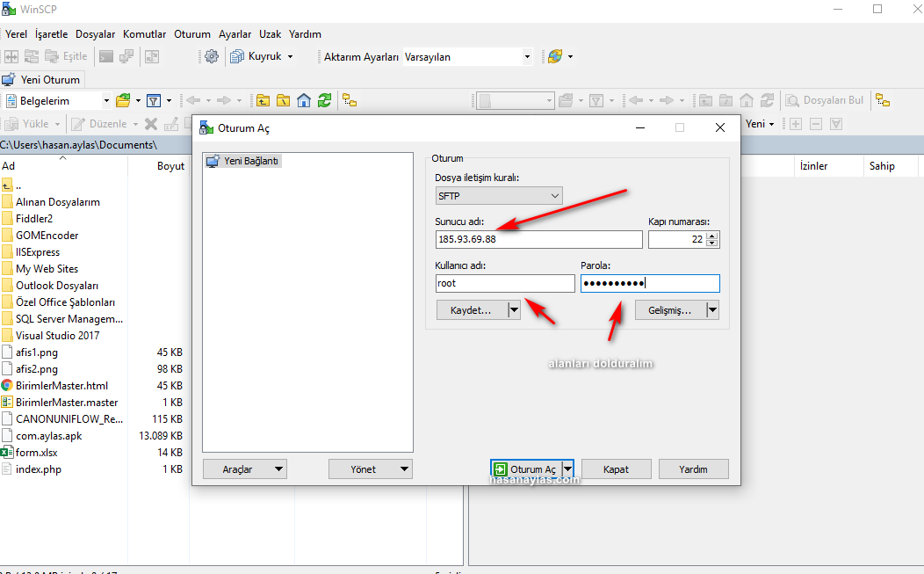Open preferences with the gear icon
Viewport: 924px width, 574px height.
212,56
